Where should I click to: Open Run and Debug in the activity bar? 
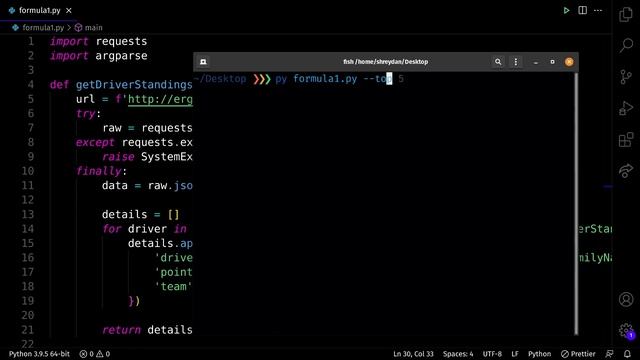(x=626, y=108)
